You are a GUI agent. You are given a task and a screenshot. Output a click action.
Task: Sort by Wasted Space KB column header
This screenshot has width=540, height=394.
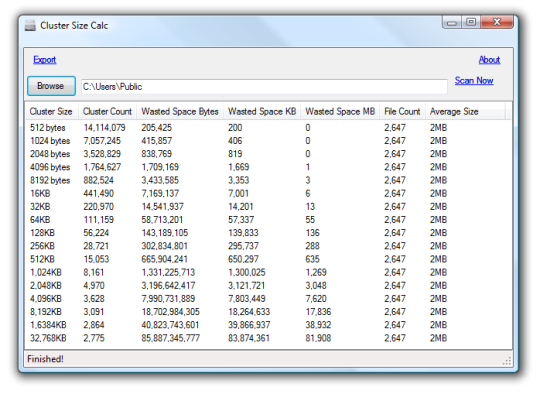[262, 112]
